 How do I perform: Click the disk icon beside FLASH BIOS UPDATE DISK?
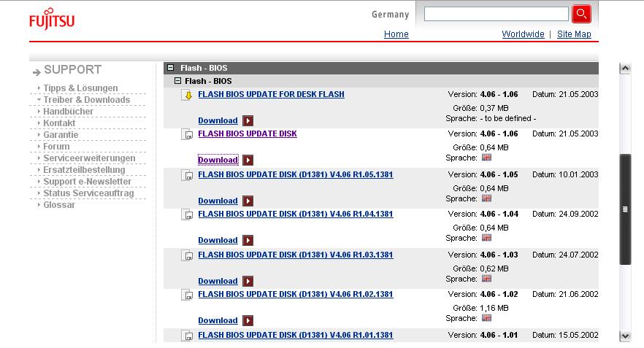(187, 134)
